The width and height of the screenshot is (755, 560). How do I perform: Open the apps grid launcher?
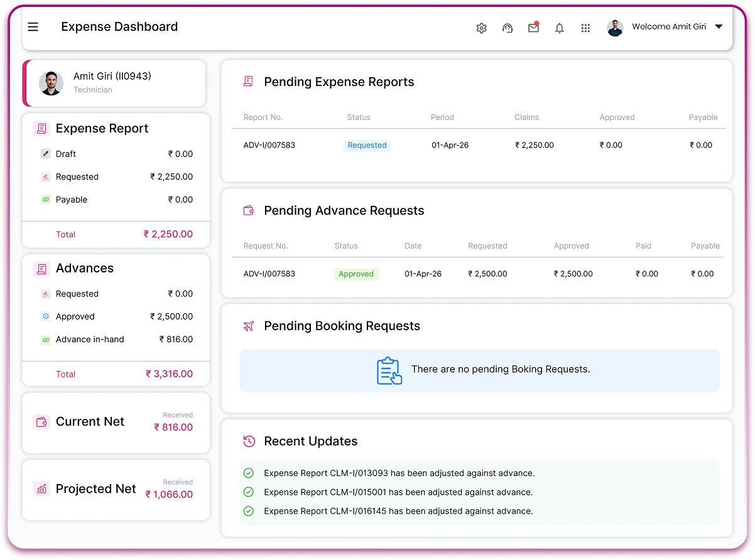[585, 28]
